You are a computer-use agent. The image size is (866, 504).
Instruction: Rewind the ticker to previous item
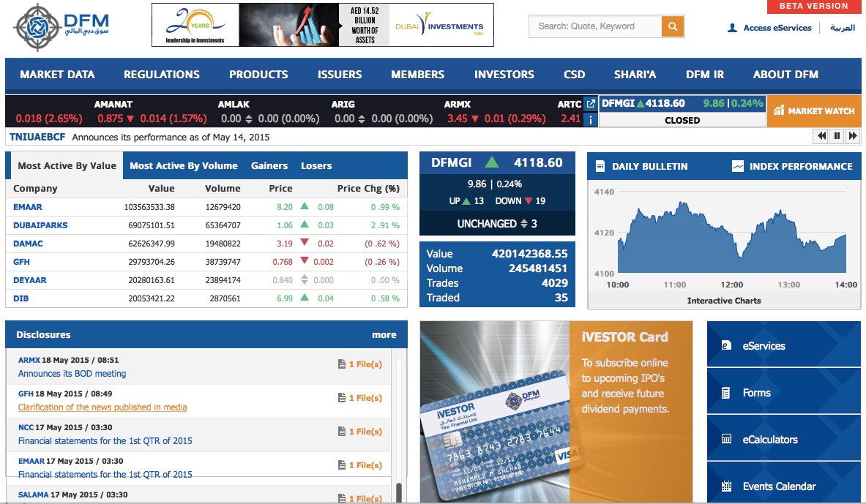click(x=821, y=135)
